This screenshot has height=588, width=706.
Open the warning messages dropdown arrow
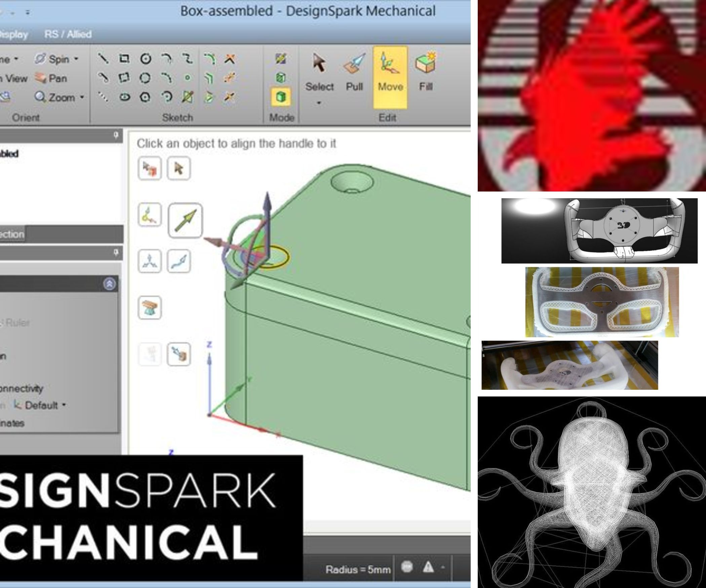click(x=443, y=567)
